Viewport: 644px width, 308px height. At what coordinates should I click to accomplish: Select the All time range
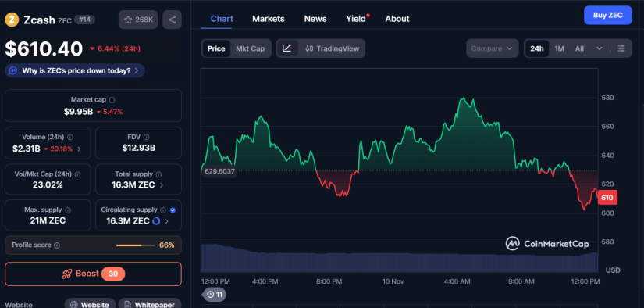[x=579, y=48]
